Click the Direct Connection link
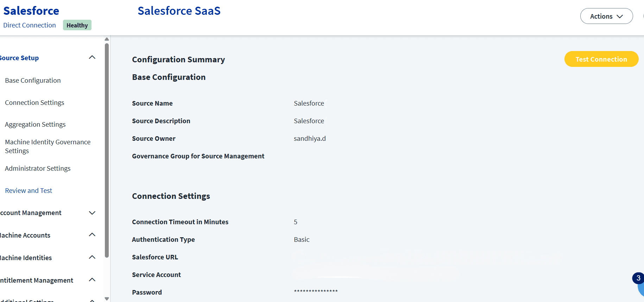Screen dimensions: 644x302 (30, 25)
